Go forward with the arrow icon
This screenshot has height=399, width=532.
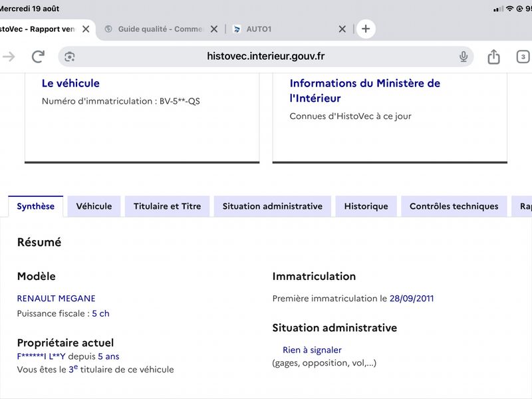pos(9,57)
